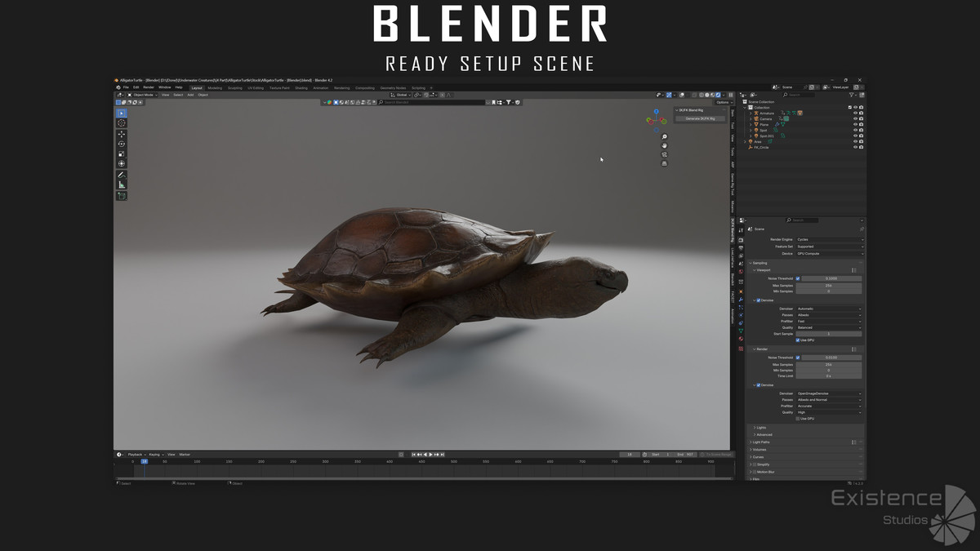This screenshot has height=551, width=980.
Task: Click the viewport pan hand icon
Action: coord(664,145)
